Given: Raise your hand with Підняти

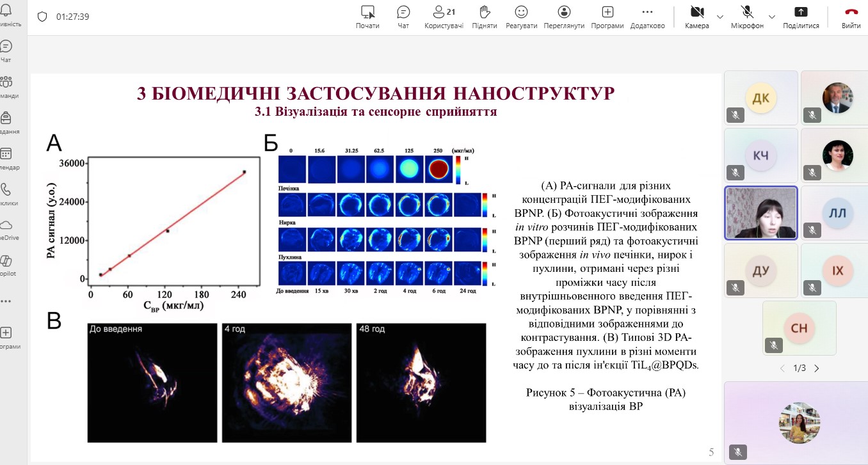Looking at the screenshot, I should (485, 17).
